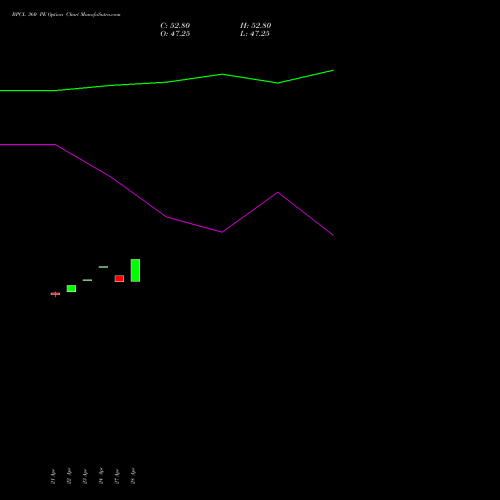Click the 22 Apr date axis label

(x=69, y=476)
